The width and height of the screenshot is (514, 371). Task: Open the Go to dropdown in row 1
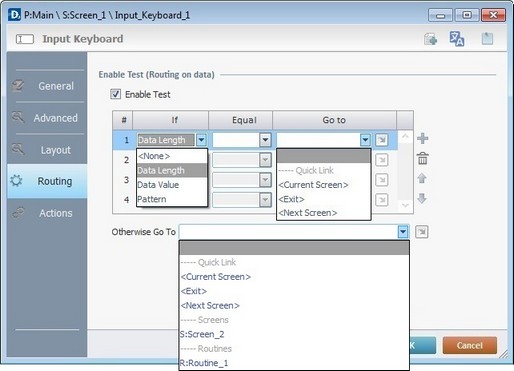tap(365, 140)
